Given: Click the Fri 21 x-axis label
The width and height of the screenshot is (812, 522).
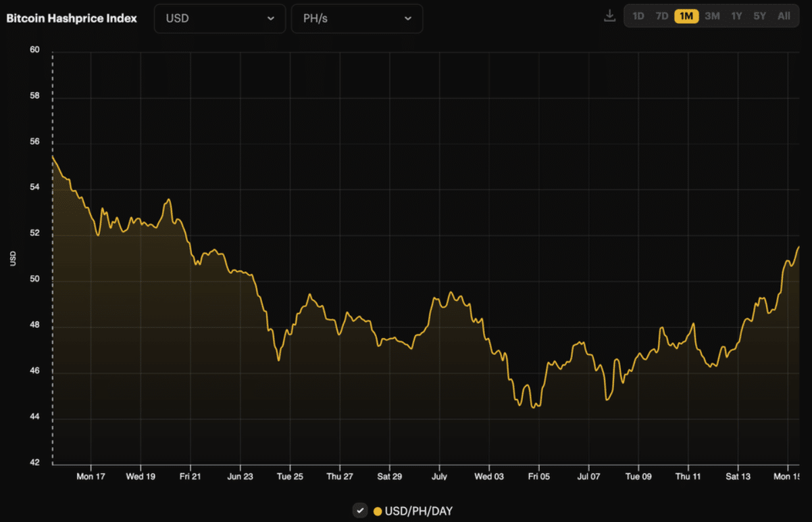Looking at the screenshot, I should pos(191,476).
